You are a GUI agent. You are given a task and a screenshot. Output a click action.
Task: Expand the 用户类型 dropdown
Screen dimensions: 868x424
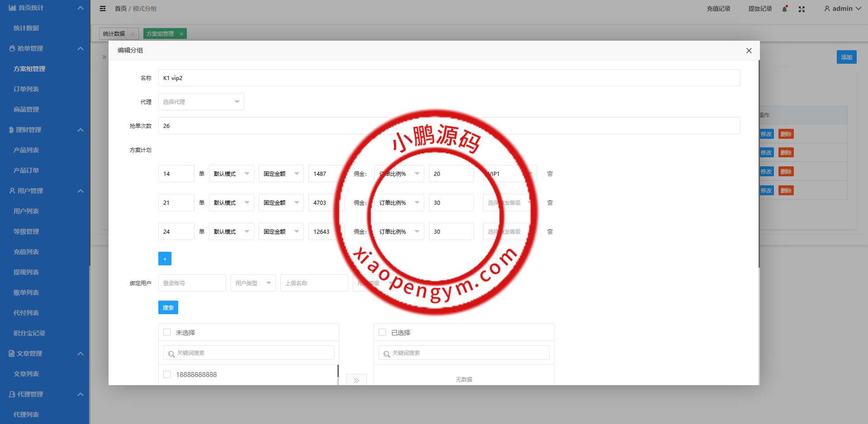[253, 283]
